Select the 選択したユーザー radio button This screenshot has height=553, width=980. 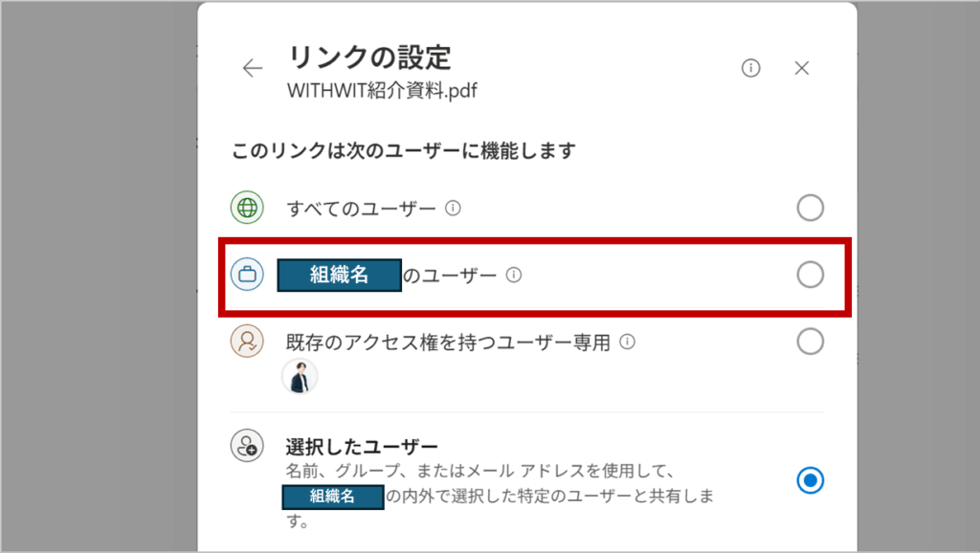point(810,480)
